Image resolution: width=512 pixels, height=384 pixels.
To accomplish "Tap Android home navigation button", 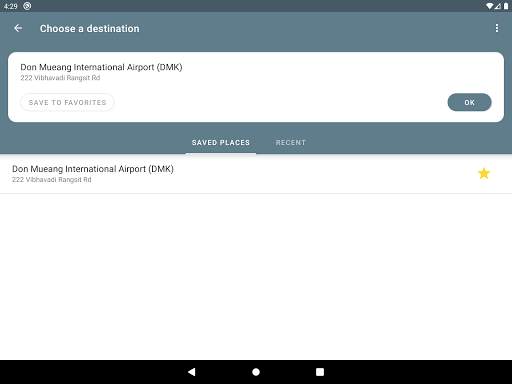I will pyautogui.click(x=256, y=372).
